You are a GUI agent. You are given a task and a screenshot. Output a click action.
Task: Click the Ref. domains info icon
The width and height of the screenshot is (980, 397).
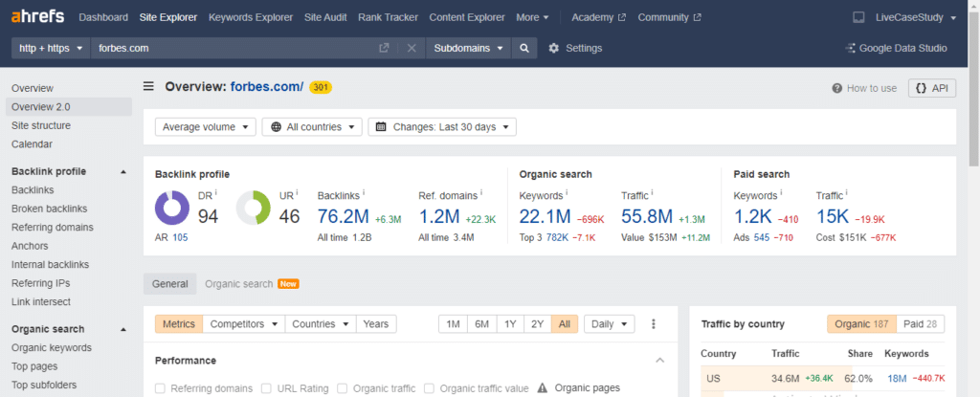(481, 192)
